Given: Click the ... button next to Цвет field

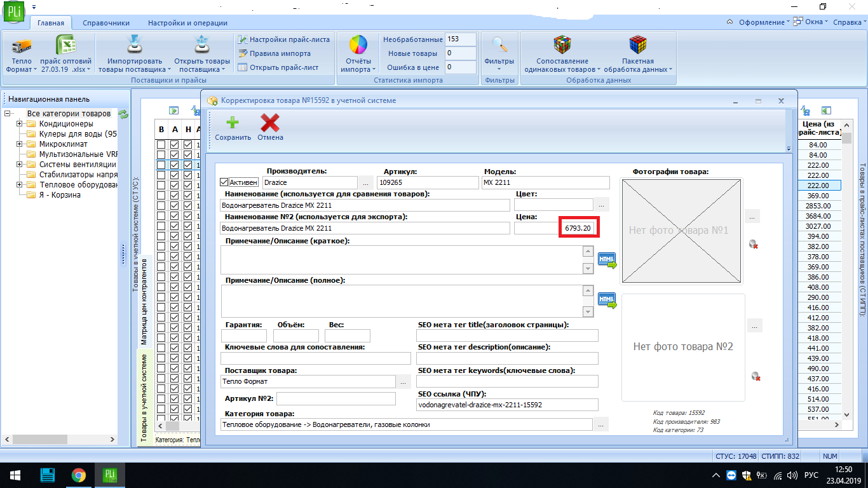Looking at the screenshot, I should point(601,205).
